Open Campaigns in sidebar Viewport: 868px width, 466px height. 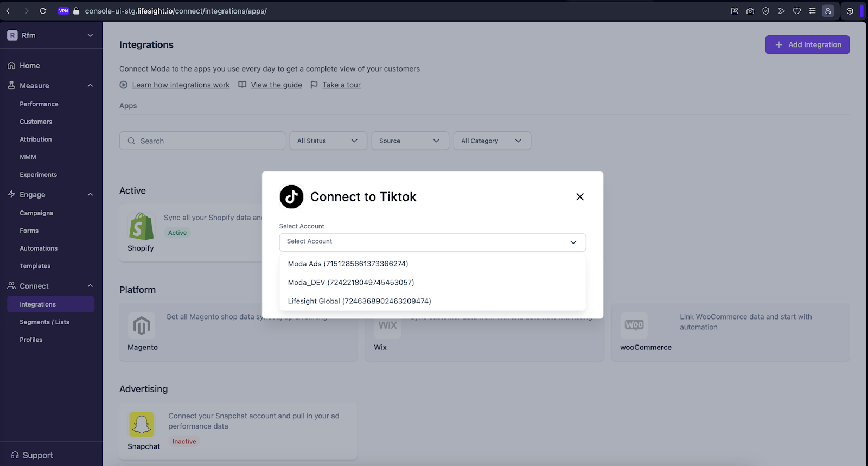(x=36, y=213)
